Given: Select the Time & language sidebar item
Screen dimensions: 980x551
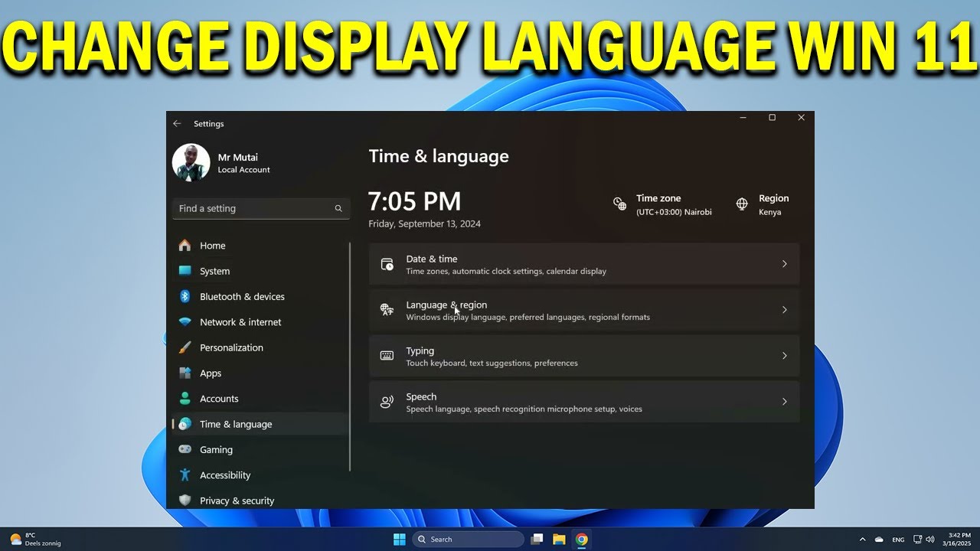Looking at the screenshot, I should point(260,424).
